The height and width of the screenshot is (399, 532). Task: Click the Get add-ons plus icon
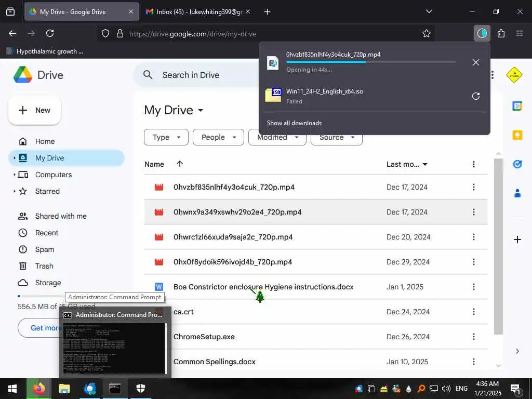coord(517,240)
